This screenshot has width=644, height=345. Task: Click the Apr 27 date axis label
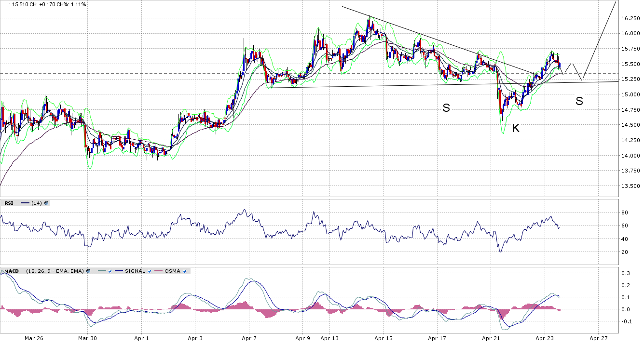[x=598, y=339]
